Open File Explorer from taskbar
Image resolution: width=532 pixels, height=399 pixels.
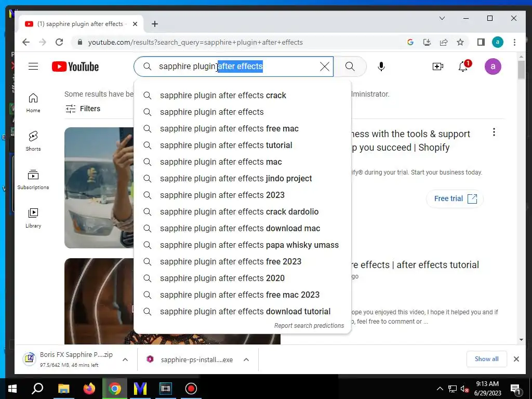[x=63, y=389]
